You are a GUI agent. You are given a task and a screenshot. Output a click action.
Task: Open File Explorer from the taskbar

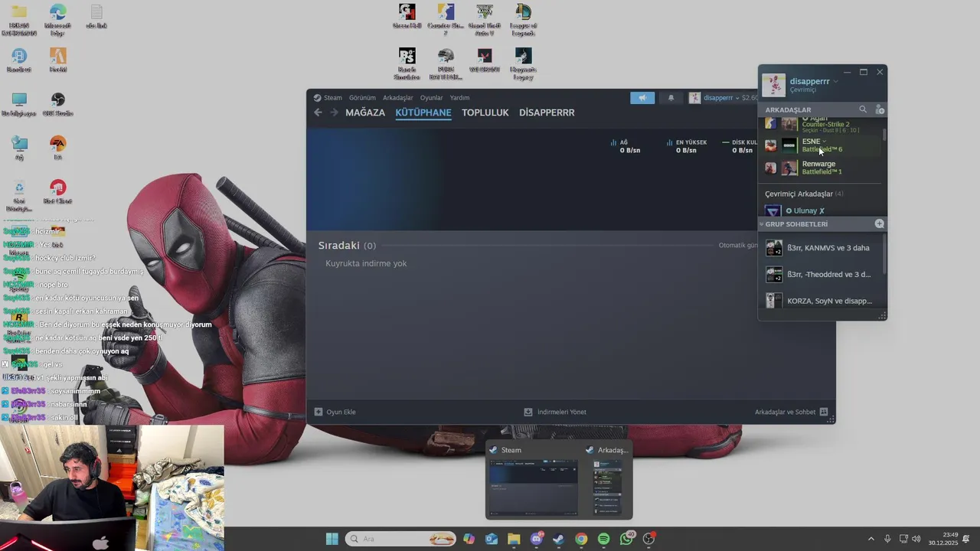coord(514,539)
